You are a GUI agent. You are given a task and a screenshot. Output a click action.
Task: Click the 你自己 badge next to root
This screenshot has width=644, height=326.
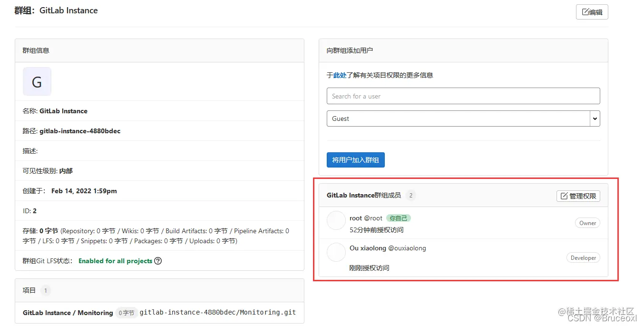tap(398, 218)
